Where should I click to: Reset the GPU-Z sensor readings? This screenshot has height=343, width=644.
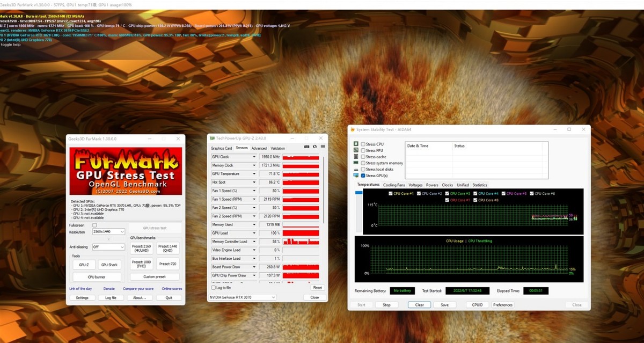coord(317,288)
